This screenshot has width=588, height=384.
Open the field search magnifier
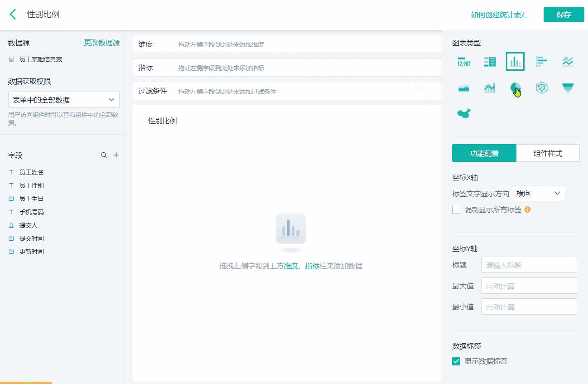pyautogui.click(x=104, y=155)
